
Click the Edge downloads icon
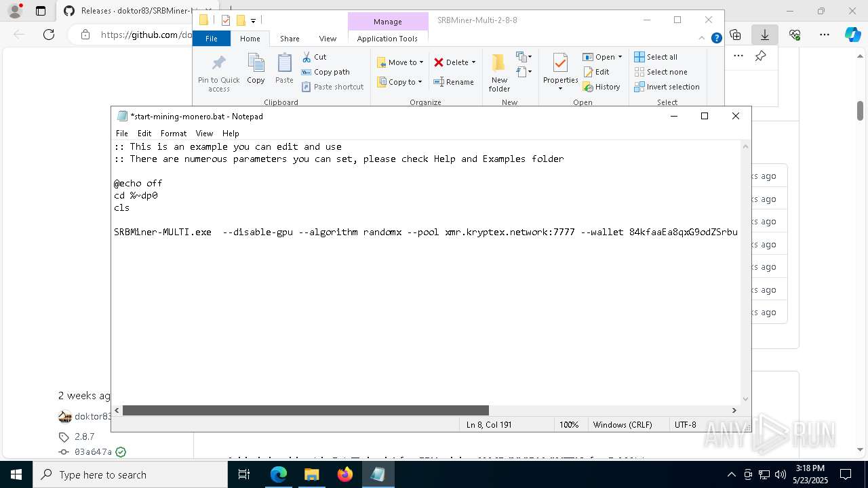[765, 34]
